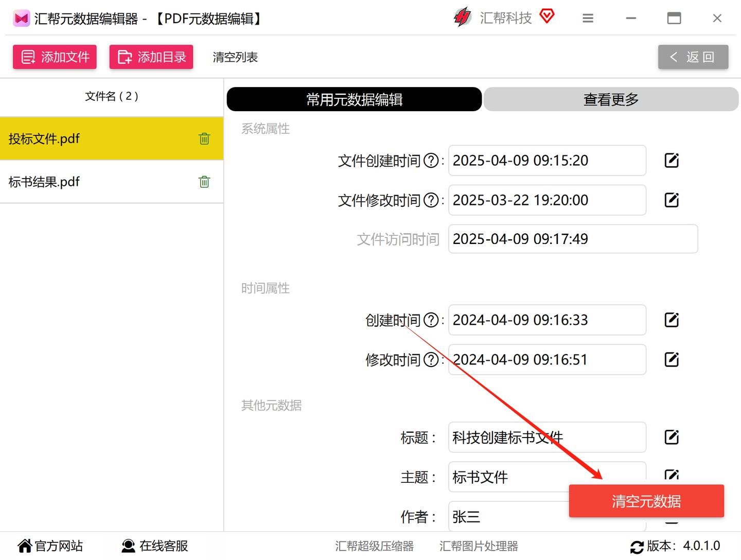
Task: Click the red VIP diamond icon
Action: pyautogui.click(x=547, y=16)
